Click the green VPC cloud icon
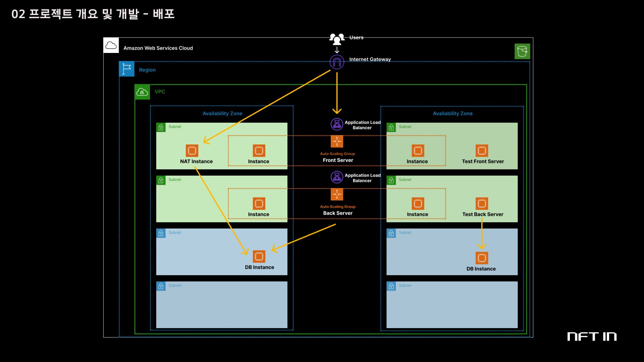 [142, 92]
